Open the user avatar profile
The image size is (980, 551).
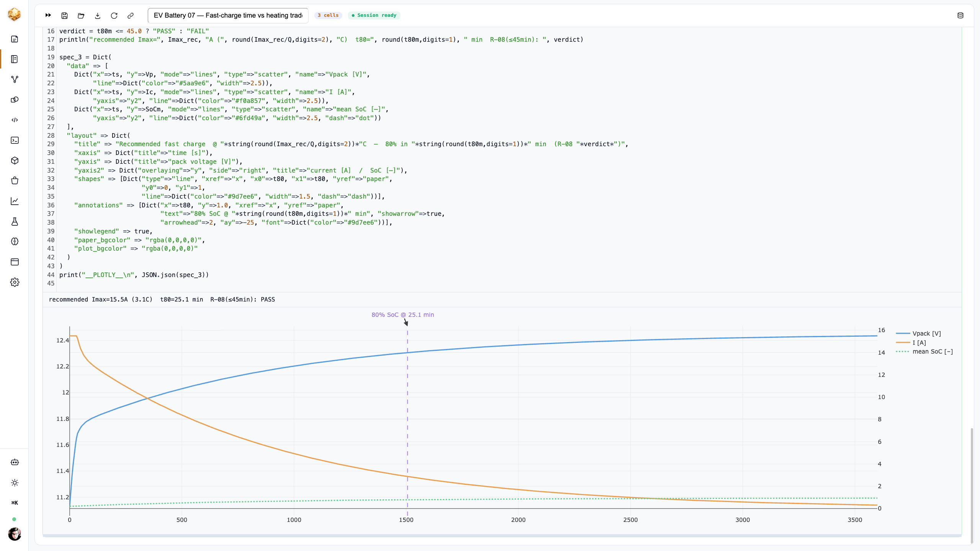pyautogui.click(x=15, y=534)
